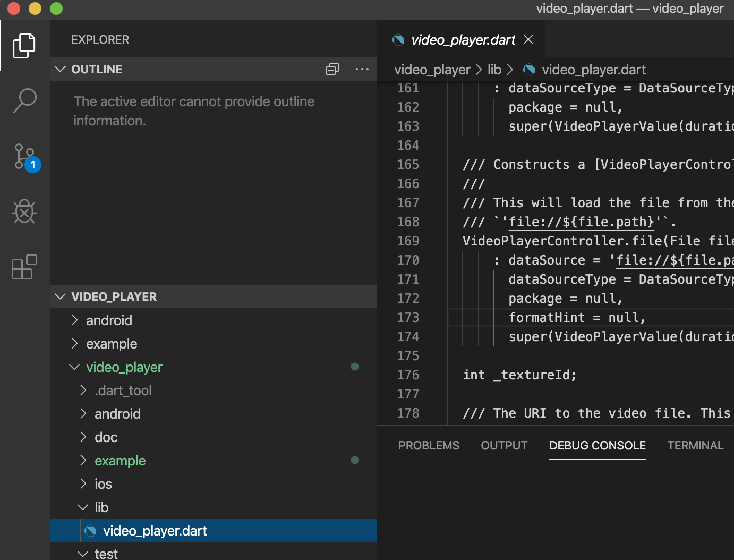Click line number 176 in gutter
Viewport: 734px width, 560px height.
click(408, 375)
